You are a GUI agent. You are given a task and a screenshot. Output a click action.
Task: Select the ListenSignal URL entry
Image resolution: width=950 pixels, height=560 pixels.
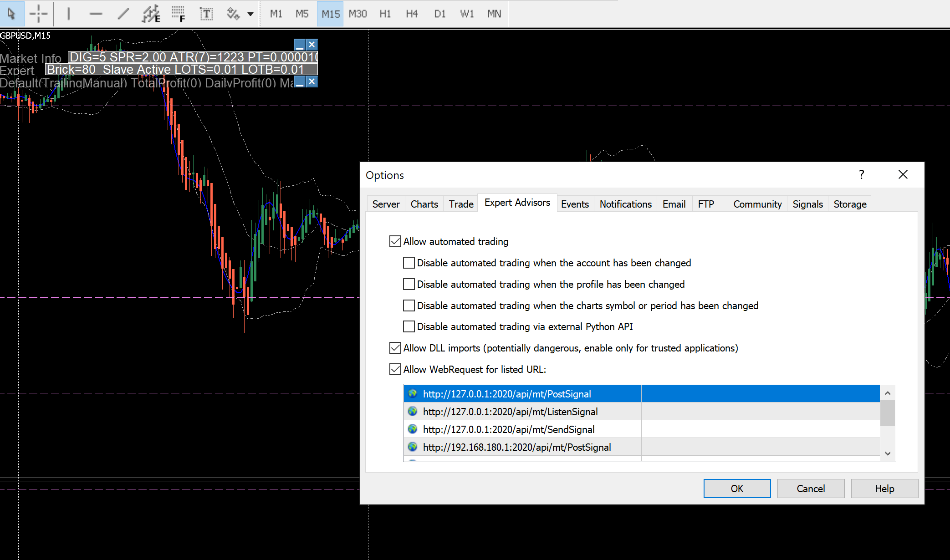[510, 412]
